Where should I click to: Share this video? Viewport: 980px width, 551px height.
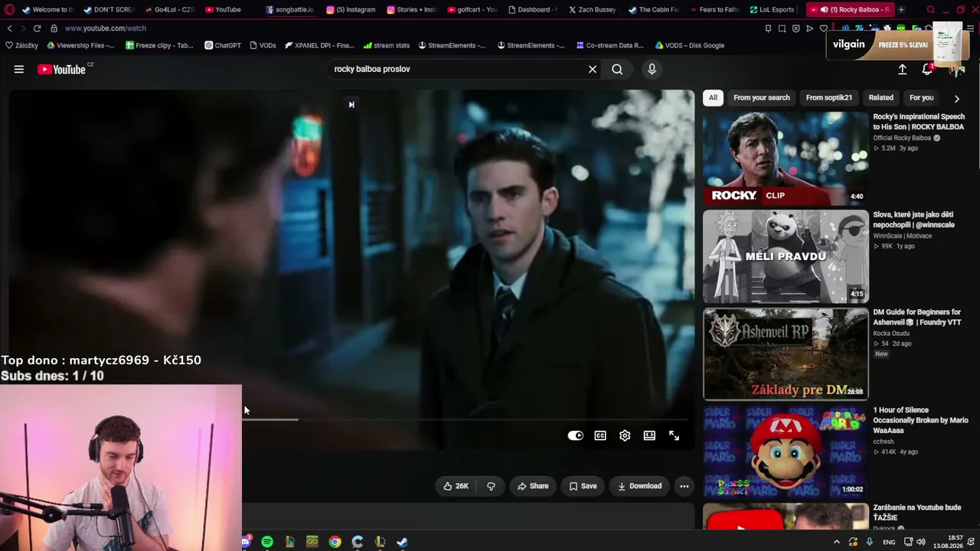(533, 486)
